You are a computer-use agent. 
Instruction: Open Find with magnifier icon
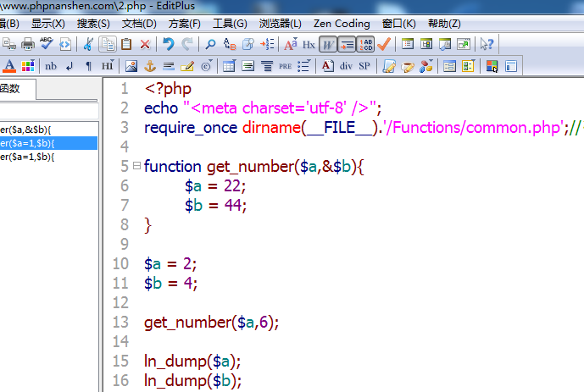(x=210, y=44)
